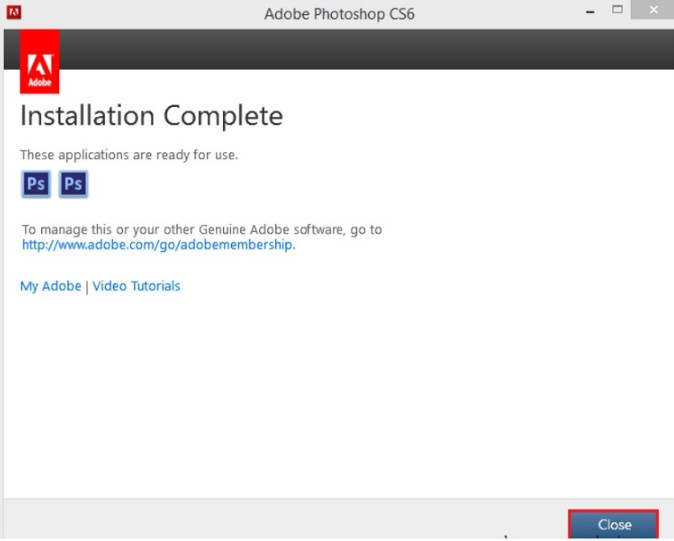
Task: Click the second Photoshop Ps application icon
Action: [74, 184]
